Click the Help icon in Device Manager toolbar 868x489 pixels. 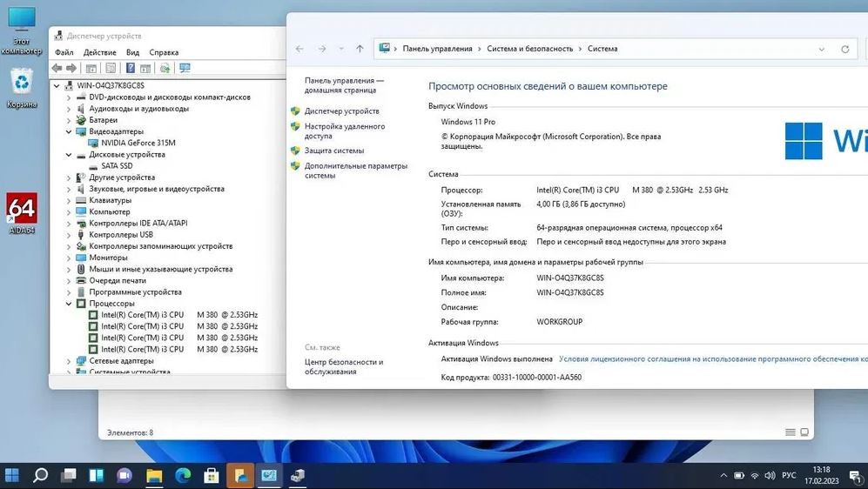pos(131,68)
